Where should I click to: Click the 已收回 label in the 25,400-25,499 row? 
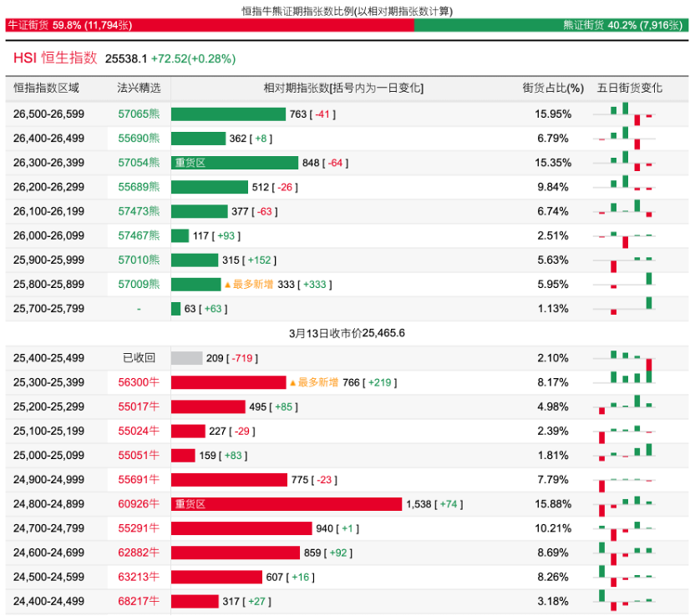click(139, 358)
